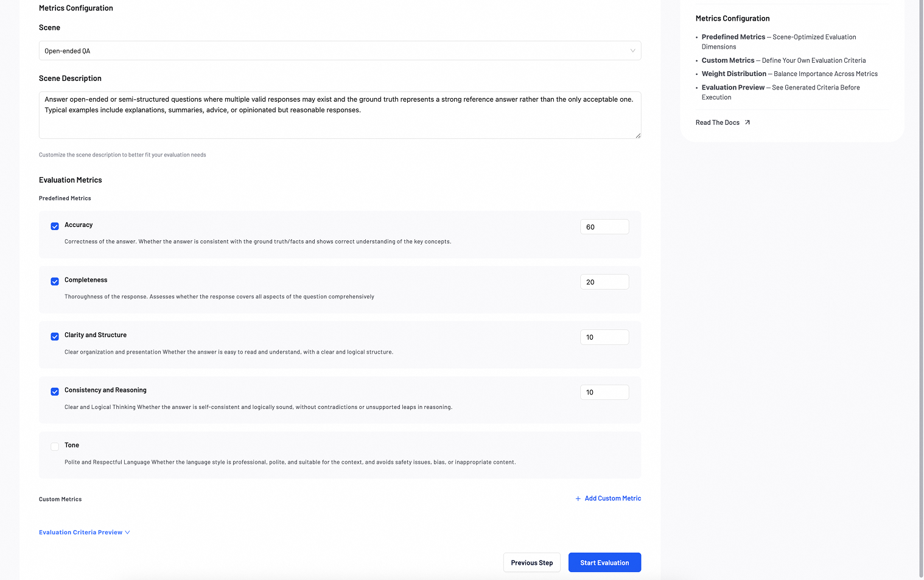Click the 'Consistency and Reasoning' metric title

click(105, 390)
